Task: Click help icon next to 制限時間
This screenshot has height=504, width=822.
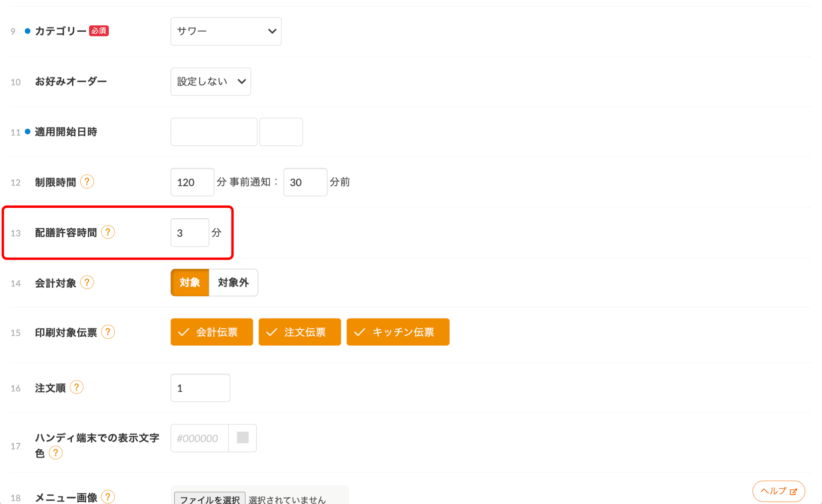Action: [x=87, y=182]
